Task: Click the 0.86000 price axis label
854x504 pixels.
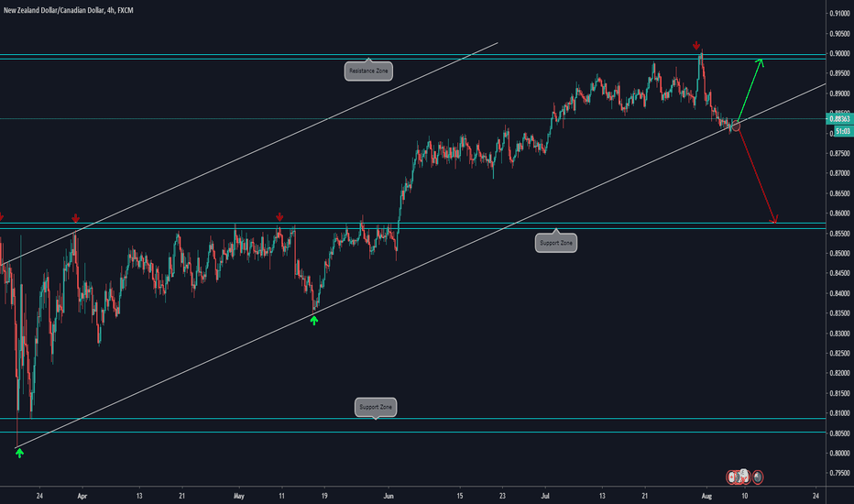Action: 839,213
